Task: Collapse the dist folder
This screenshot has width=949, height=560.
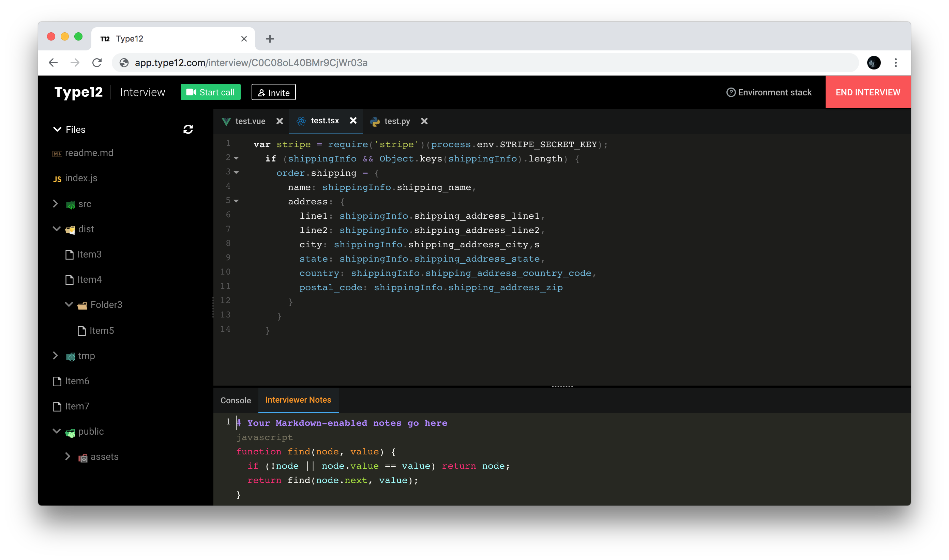Action: tap(57, 229)
